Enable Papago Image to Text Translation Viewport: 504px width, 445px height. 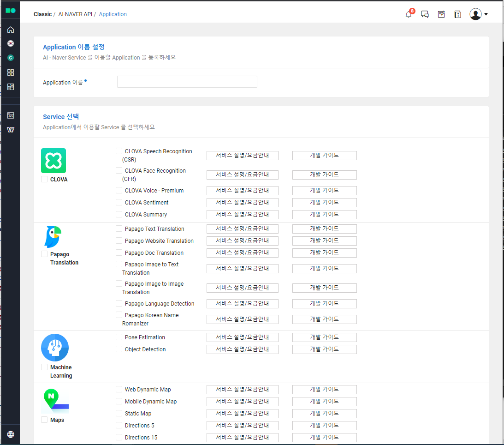click(x=119, y=264)
